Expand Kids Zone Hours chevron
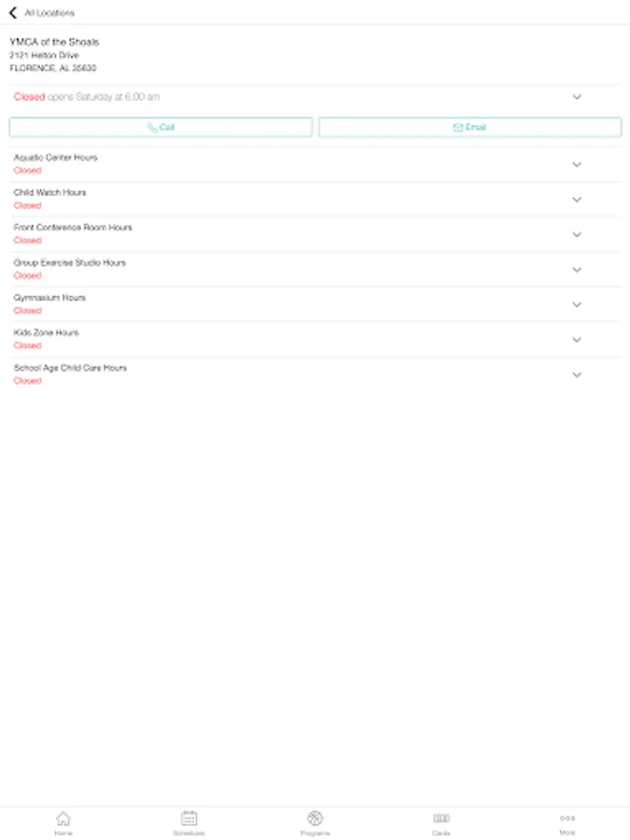This screenshot has height=840, width=630. point(577,340)
